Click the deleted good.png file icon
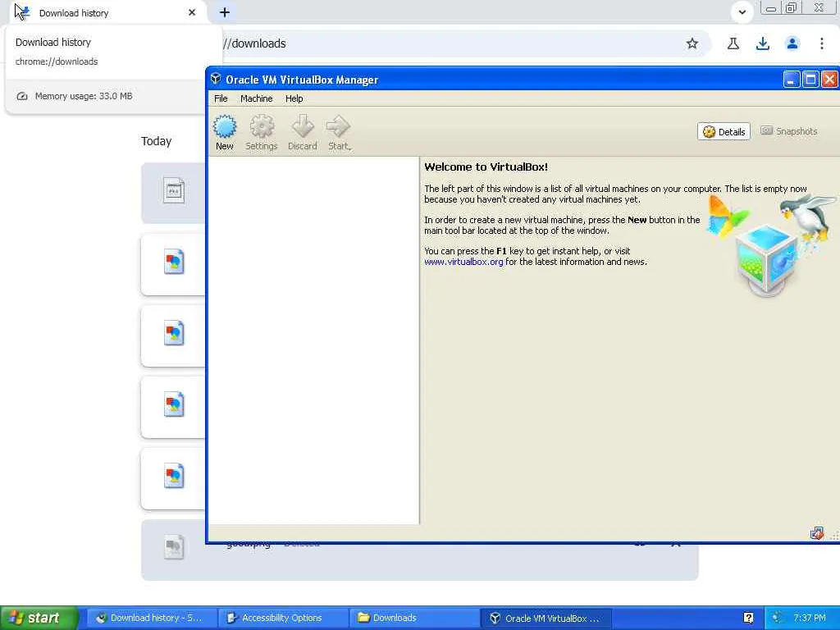 pos(174,547)
